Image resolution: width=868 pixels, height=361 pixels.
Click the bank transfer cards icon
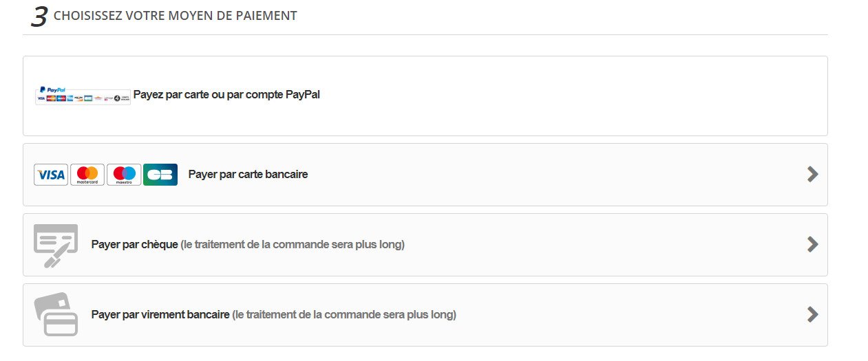tap(56, 315)
